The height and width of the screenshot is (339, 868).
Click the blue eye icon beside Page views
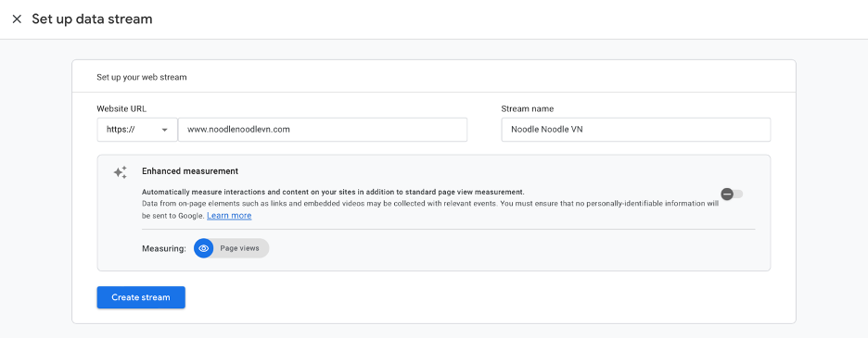[x=204, y=248]
